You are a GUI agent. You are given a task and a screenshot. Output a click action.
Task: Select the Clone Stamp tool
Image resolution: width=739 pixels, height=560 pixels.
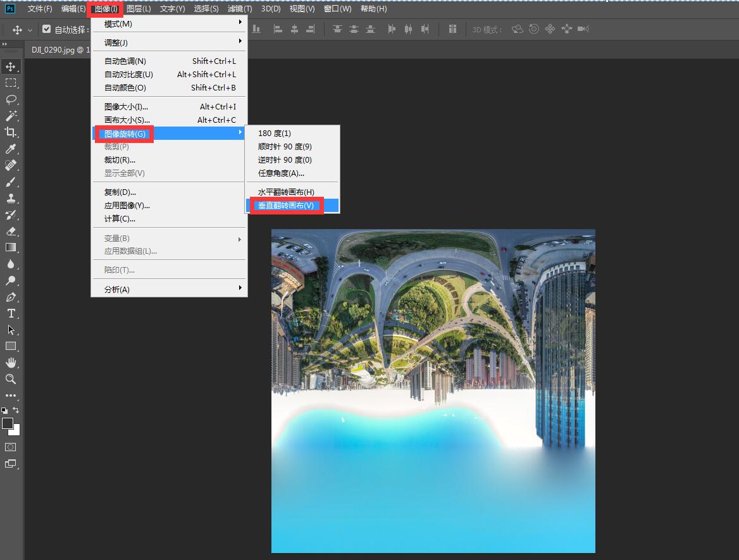[10, 199]
